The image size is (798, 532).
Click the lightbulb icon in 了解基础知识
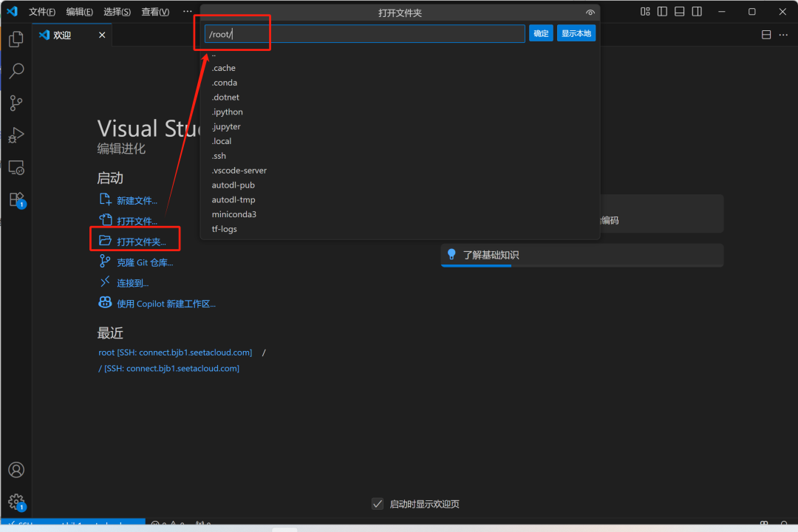click(451, 254)
